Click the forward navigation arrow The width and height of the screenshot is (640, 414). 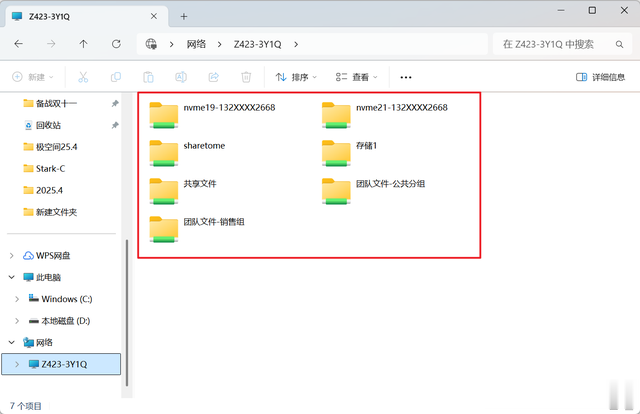pyautogui.click(x=51, y=44)
